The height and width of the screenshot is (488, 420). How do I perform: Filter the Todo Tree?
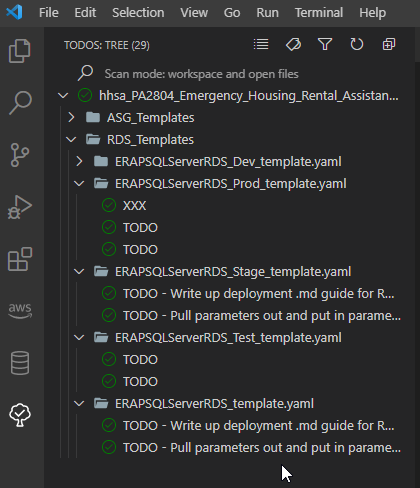click(x=325, y=44)
